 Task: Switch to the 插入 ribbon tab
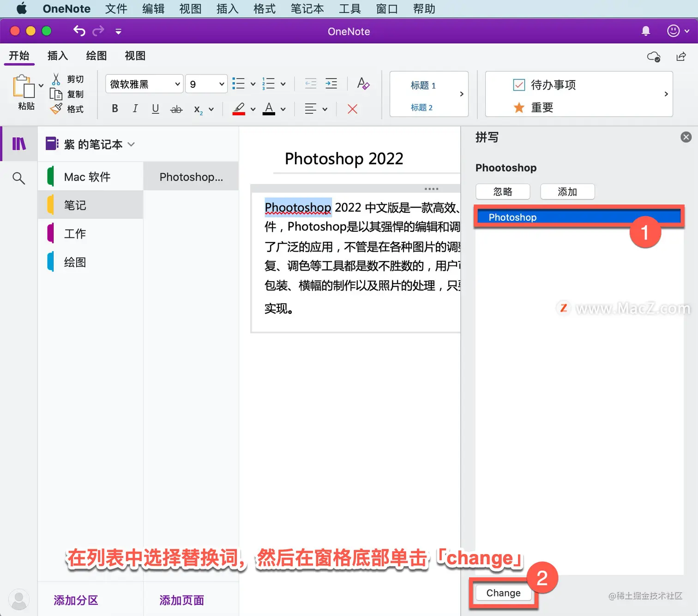coord(58,56)
